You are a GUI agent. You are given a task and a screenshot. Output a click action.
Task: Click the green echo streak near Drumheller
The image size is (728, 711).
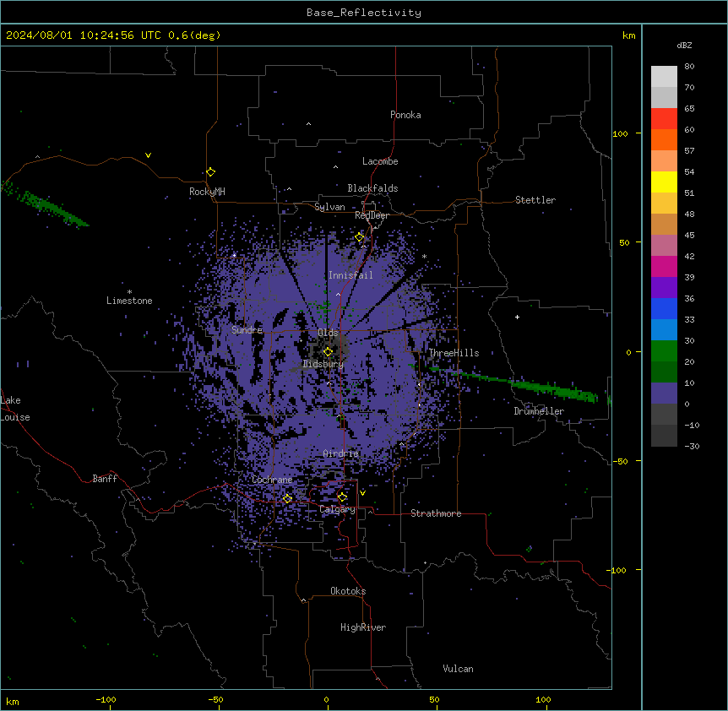click(x=513, y=383)
